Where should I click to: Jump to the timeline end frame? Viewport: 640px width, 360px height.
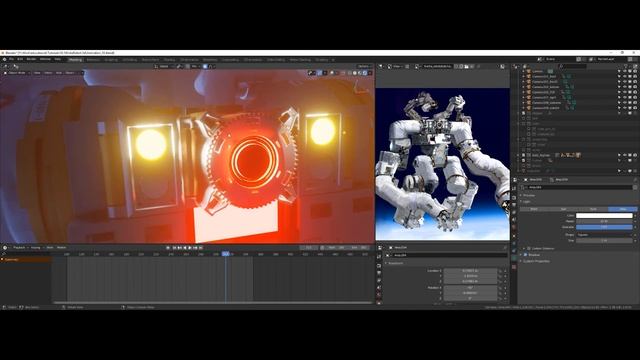tap(200, 248)
